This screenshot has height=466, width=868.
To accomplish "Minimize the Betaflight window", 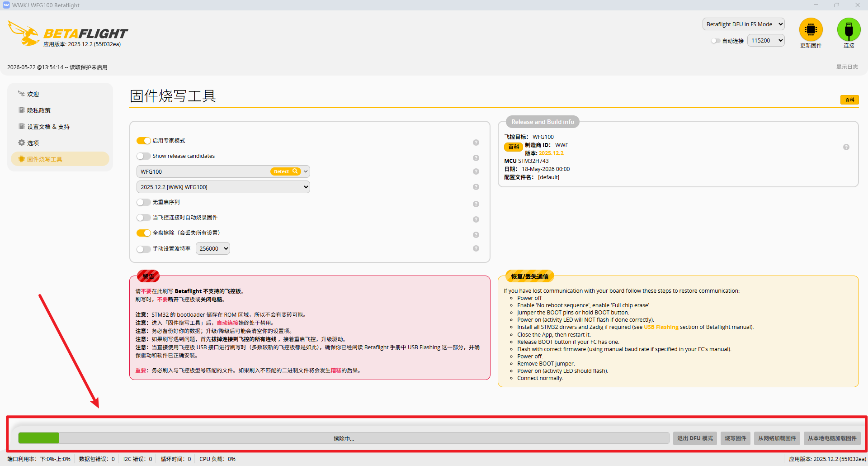I will click(x=816, y=5).
